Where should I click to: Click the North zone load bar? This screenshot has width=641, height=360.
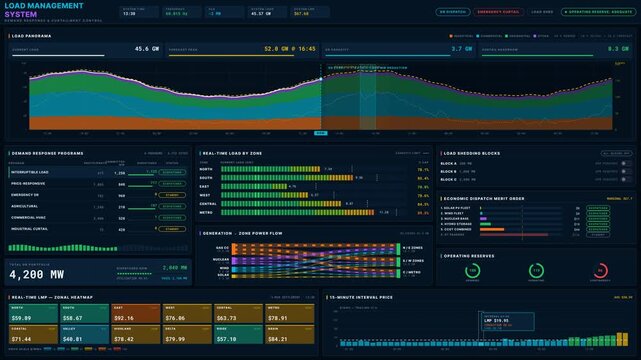point(271,169)
